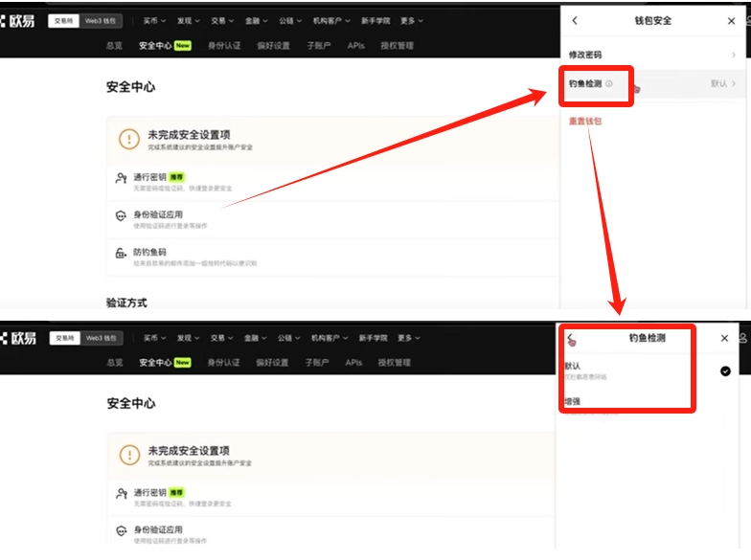Switch to 交易所 mode in upper screenshot
The height and width of the screenshot is (560, 751).
tap(63, 21)
